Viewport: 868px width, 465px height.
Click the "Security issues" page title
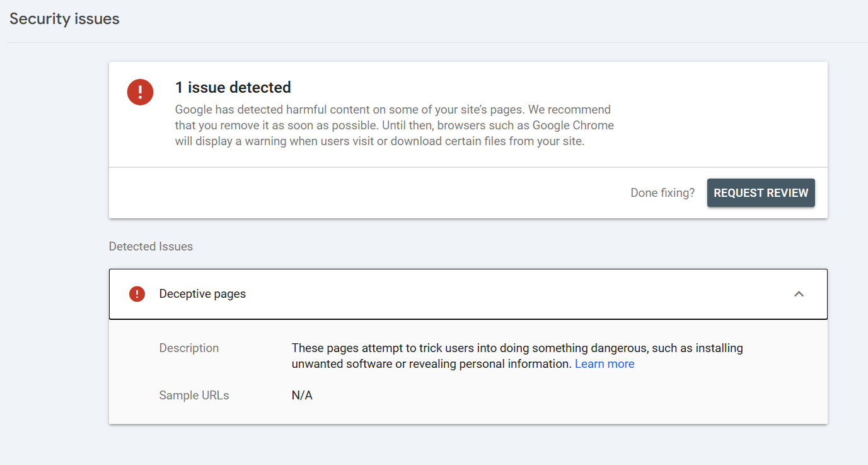64,19
